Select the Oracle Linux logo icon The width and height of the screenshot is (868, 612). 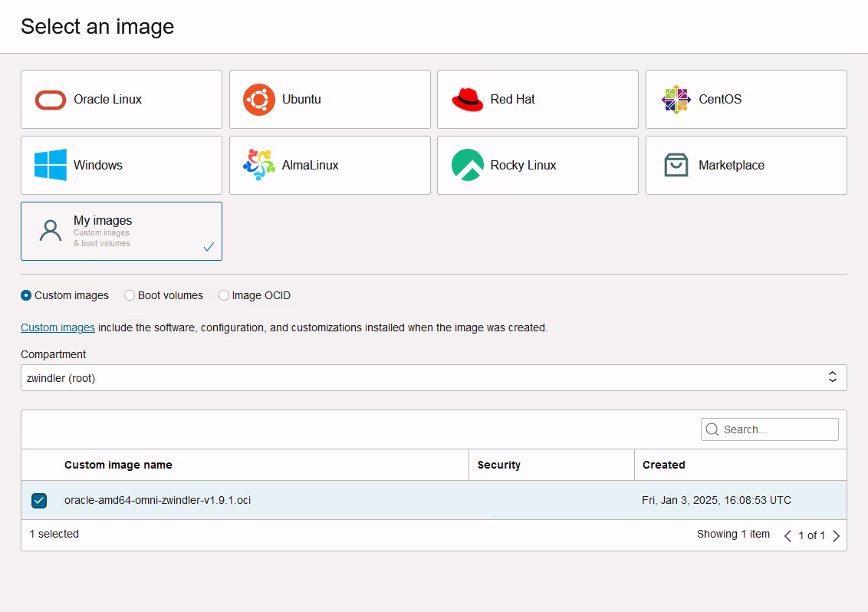[x=51, y=100]
